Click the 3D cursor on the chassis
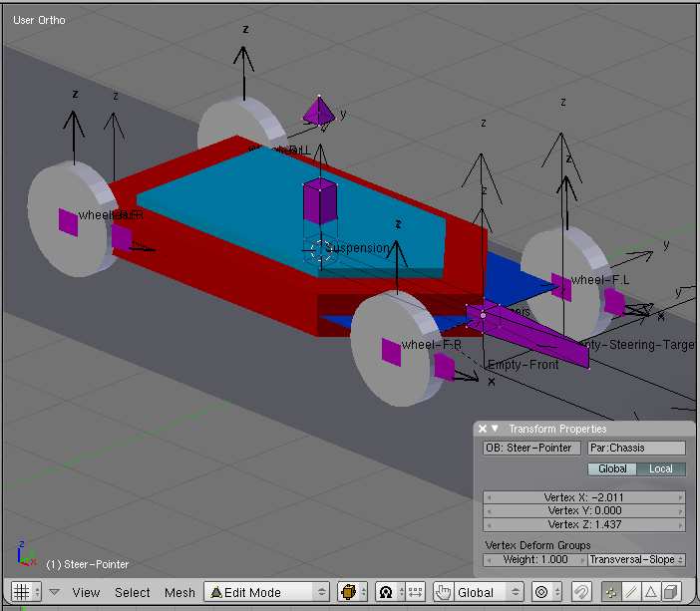This screenshot has height=611, width=700. coord(320,251)
